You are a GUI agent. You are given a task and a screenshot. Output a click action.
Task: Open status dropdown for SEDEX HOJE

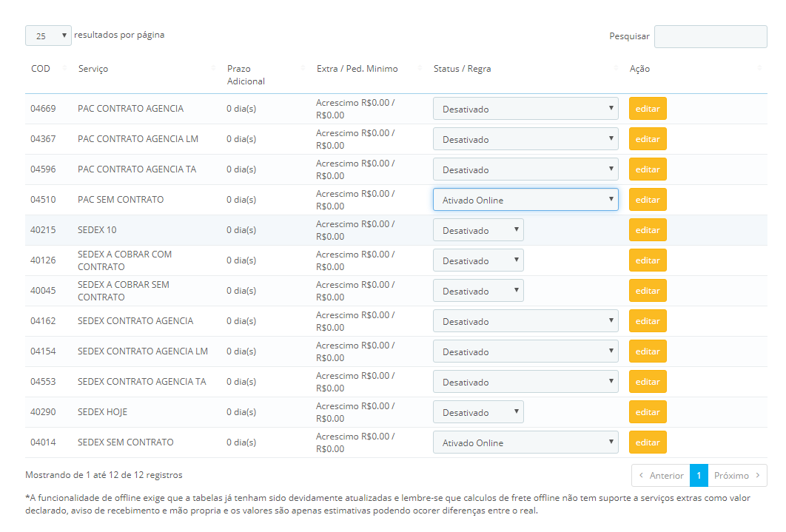tap(478, 412)
